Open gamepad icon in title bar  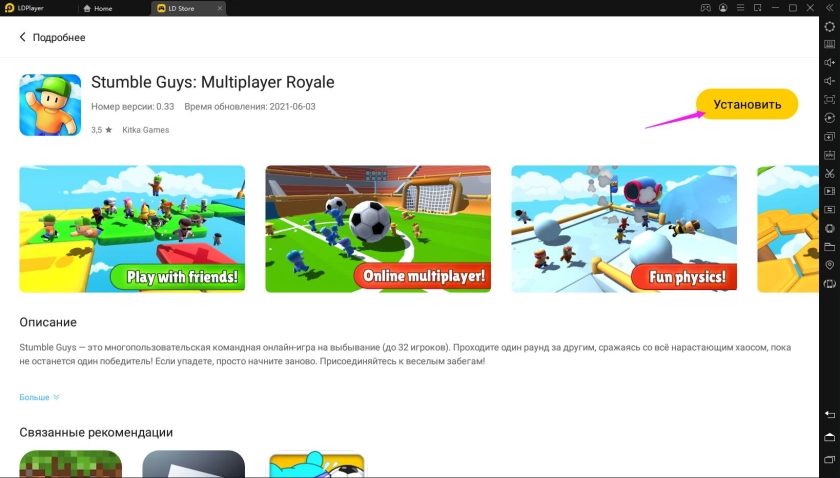706,8
